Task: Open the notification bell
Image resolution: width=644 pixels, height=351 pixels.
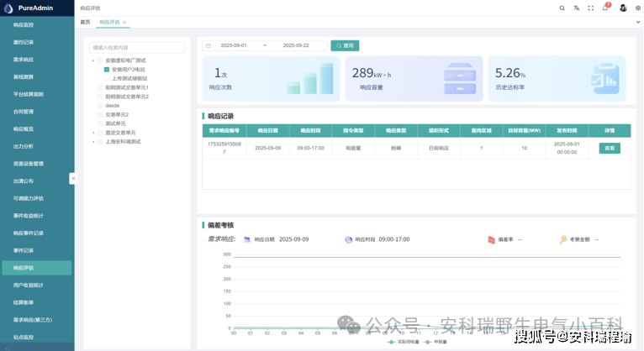Action: coord(605,8)
